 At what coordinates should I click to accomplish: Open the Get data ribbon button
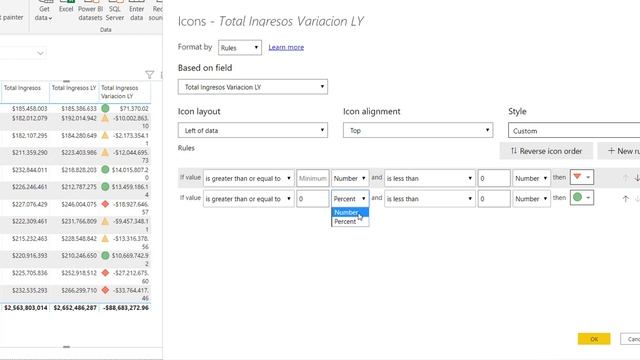pyautogui.click(x=44, y=11)
